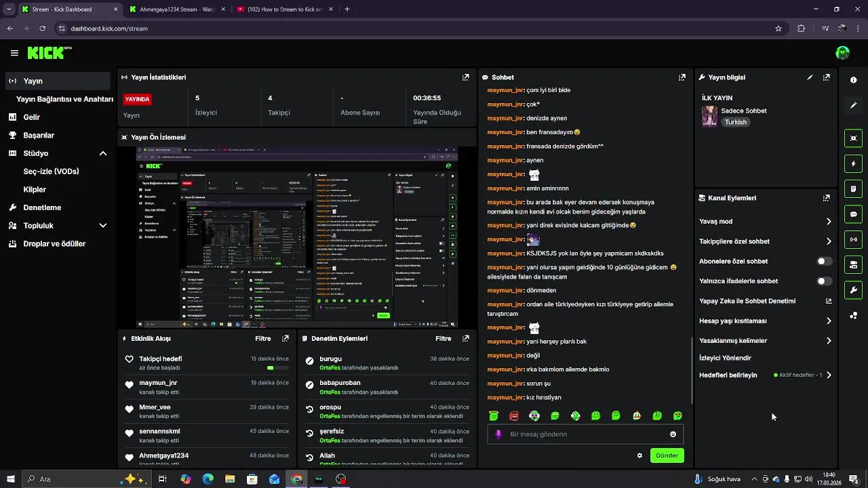Click the stream preview thumbnail
The width and height of the screenshot is (868, 488).
click(297, 237)
